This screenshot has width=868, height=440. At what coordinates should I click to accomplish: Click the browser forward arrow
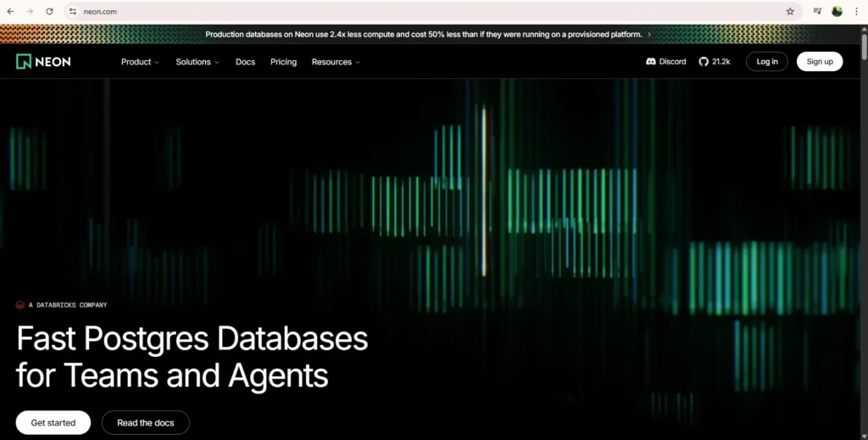coord(30,12)
